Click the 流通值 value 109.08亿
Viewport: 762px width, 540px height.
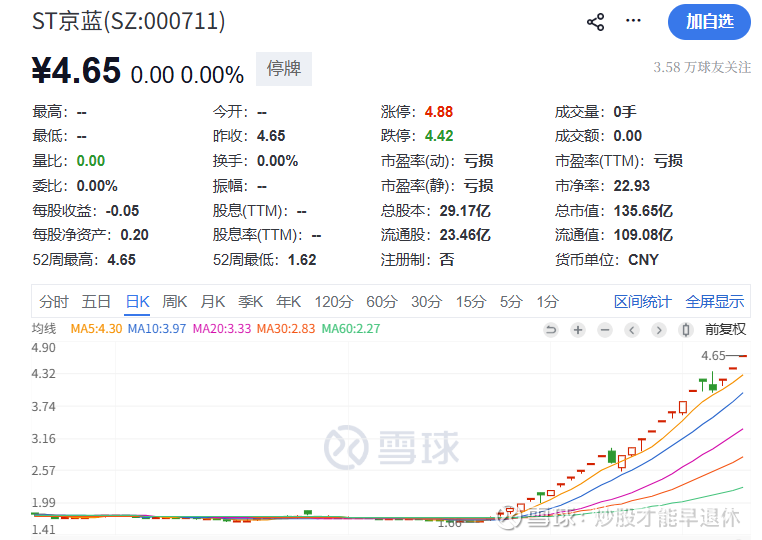click(643, 235)
